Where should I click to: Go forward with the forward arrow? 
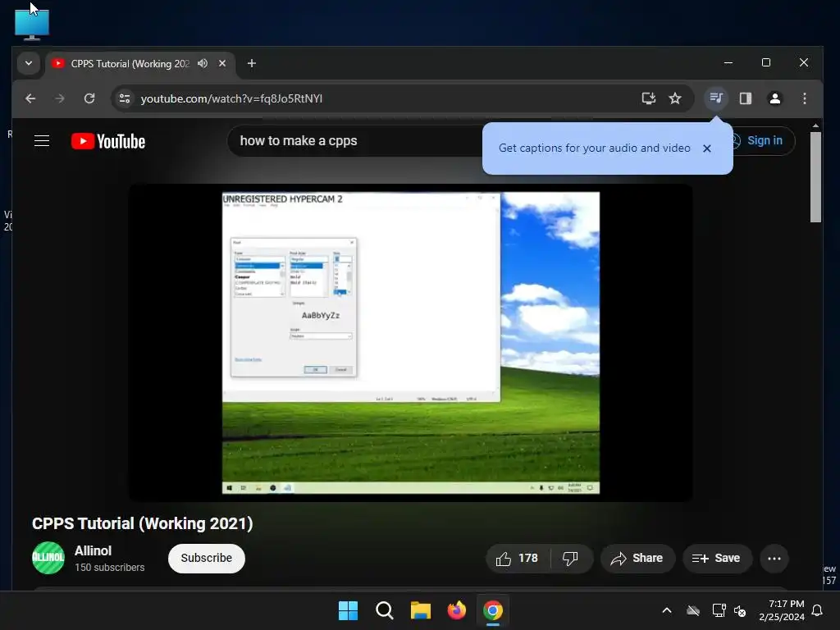tap(60, 98)
